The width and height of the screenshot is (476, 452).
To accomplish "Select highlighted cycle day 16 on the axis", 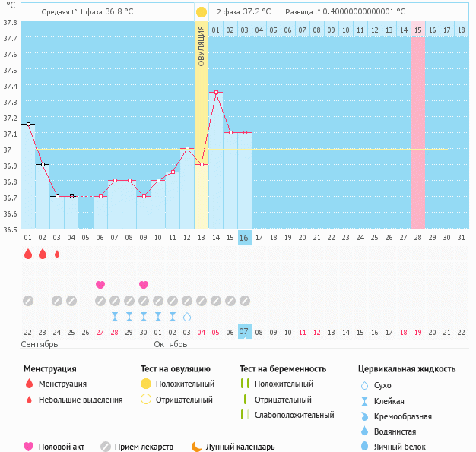I will 244,238.
